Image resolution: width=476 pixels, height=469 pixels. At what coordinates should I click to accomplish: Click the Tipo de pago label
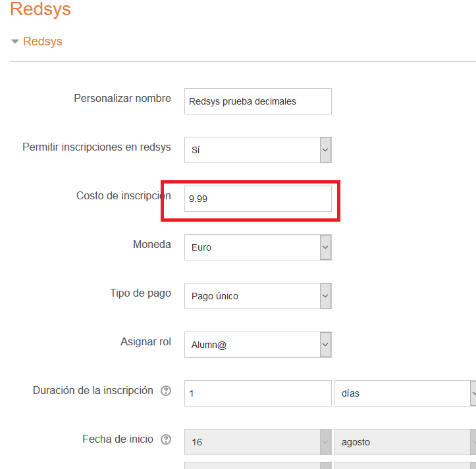point(140,293)
